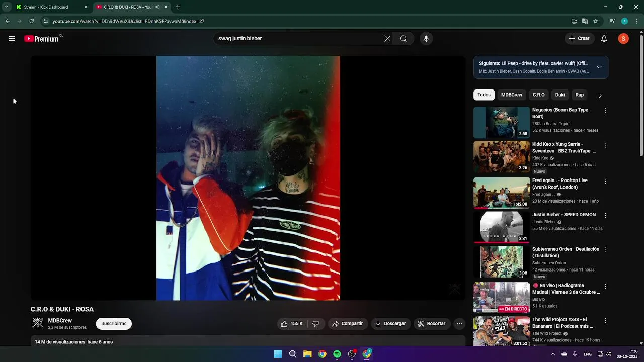Open options for The Wild Project video

click(606, 320)
